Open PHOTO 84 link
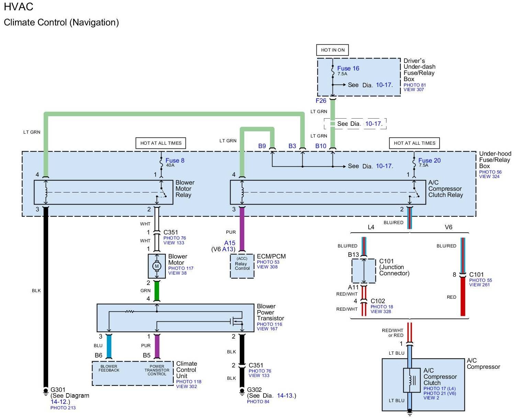This screenshot has width=516, height=420. tap(258, 401)
